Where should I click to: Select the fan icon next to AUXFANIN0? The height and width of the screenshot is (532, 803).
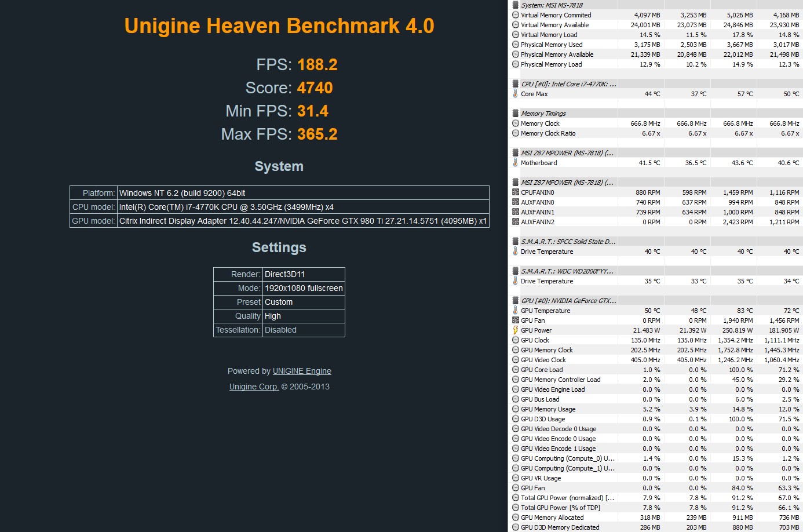tap(516, 202)
